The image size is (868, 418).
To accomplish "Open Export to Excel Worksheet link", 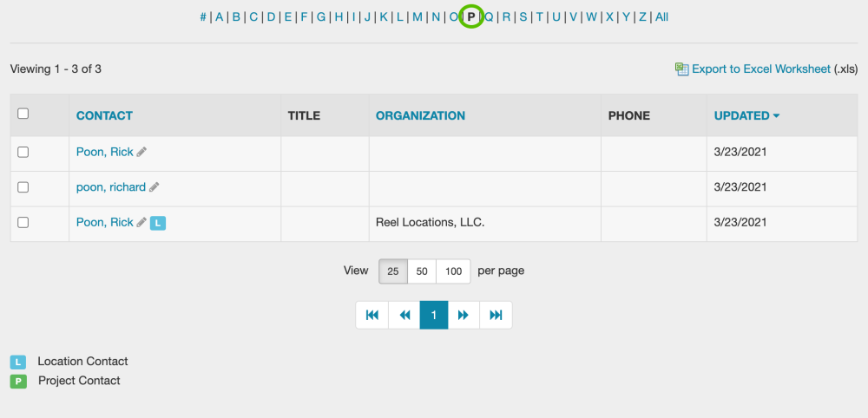I will tap(760, 69).
